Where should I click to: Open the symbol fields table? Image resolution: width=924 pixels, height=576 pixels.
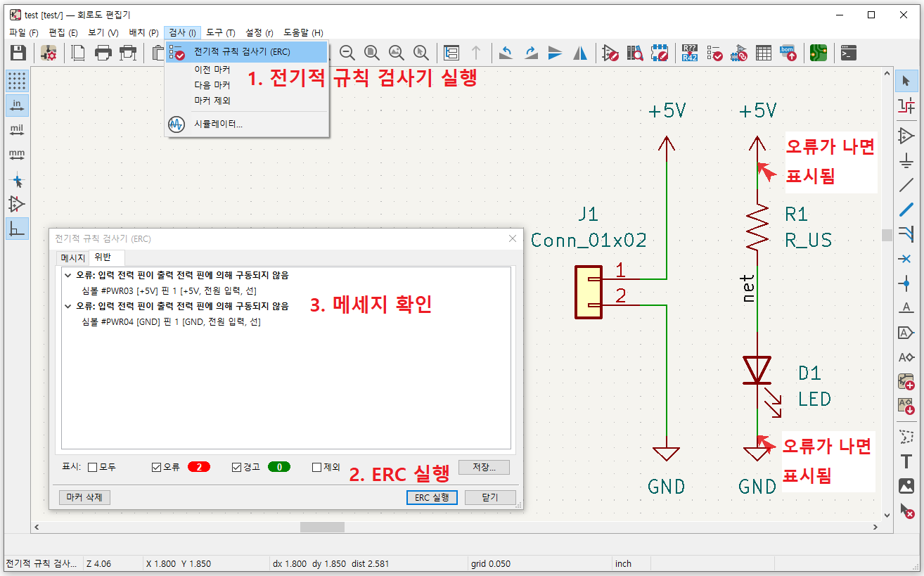tap(764, 53)
